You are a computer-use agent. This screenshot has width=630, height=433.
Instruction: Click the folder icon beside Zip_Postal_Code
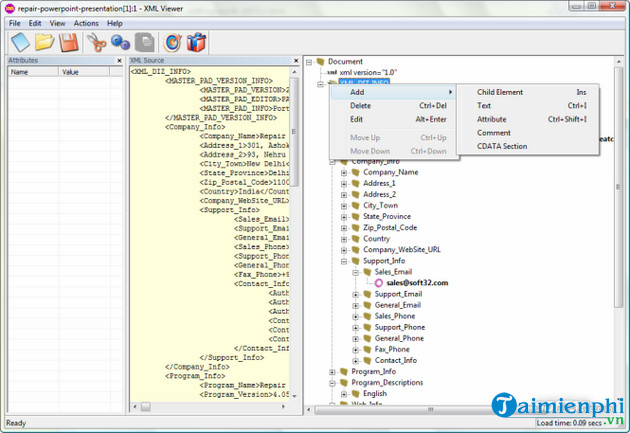click(356, 228)
